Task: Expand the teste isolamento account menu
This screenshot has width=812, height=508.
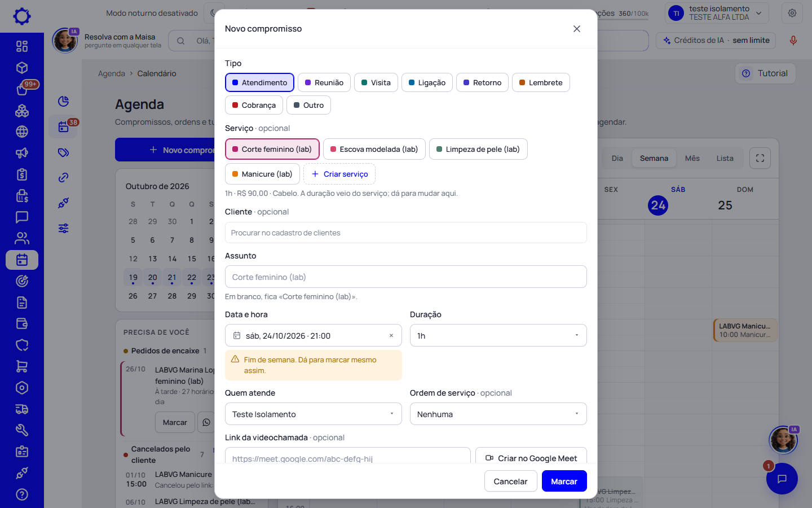Action: click(717, 13)
